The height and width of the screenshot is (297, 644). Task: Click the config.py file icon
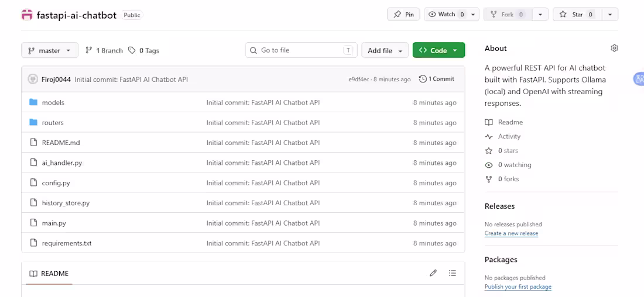point(34,182)
